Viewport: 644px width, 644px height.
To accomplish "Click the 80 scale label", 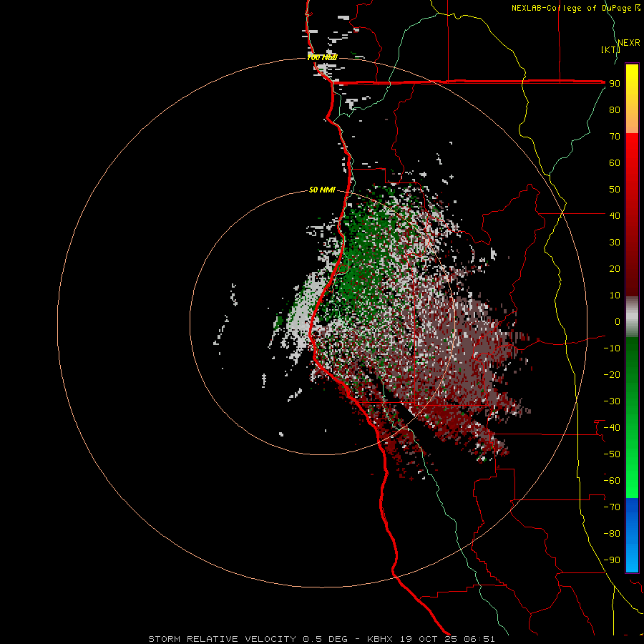I will pyautogui.click(x=615, y=110).
